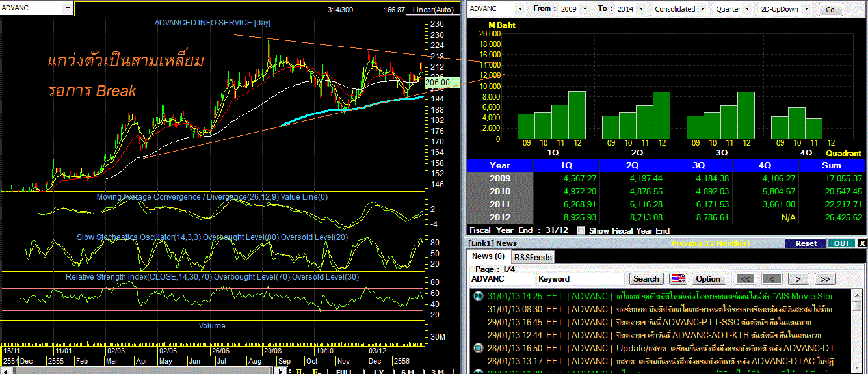The image size is (868, 374).
Task: Set chart range to 6M
Action: [x=408, y=371]
